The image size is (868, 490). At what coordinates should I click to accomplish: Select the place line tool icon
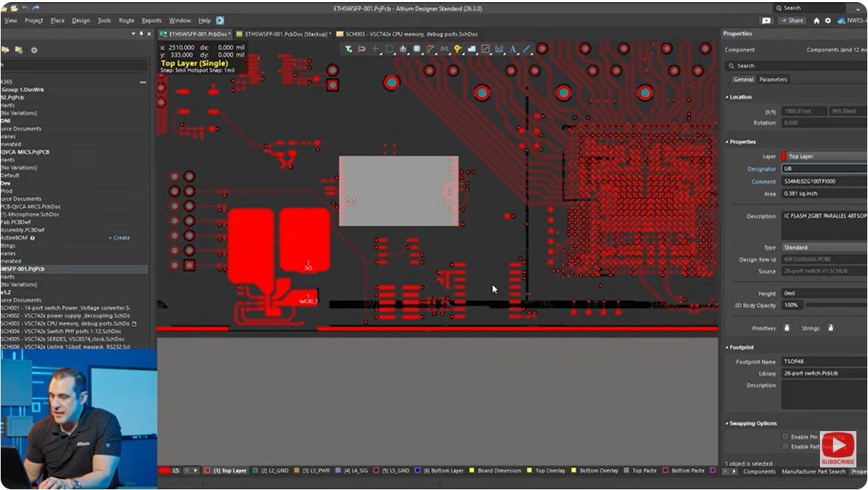526,49
